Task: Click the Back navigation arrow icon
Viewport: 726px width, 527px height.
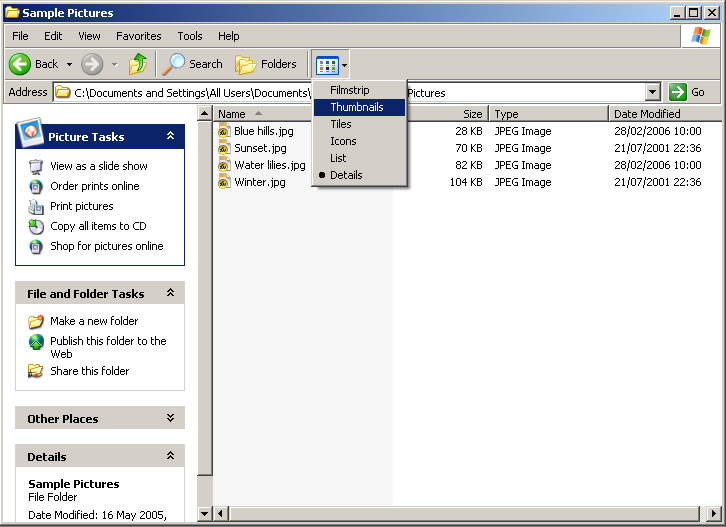Action: pyautogui.click(x=20, y=64)
